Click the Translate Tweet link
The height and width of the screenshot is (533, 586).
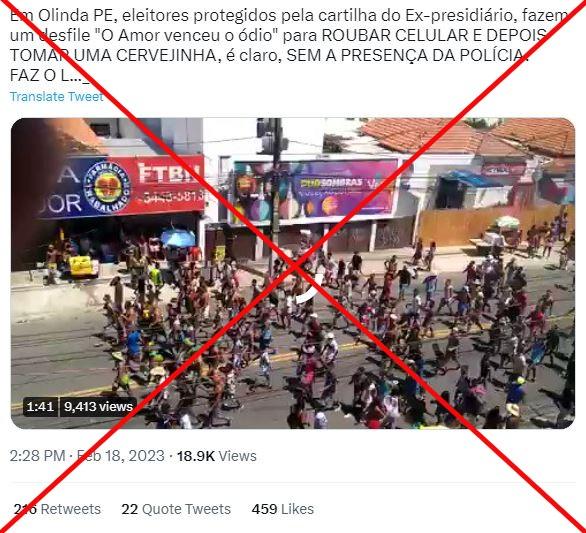[x=56, y=97]
